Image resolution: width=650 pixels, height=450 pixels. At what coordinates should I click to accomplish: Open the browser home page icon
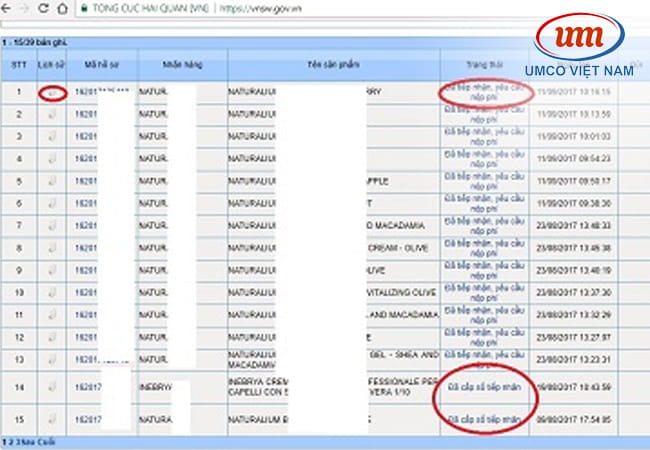coord(62,8)
